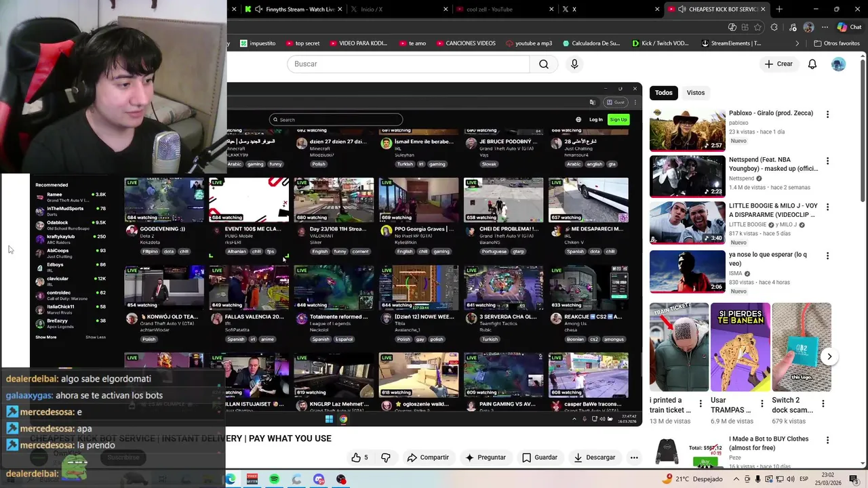
Task: Open the i printed a train ticket Short
Action: [x=679, y=347]
